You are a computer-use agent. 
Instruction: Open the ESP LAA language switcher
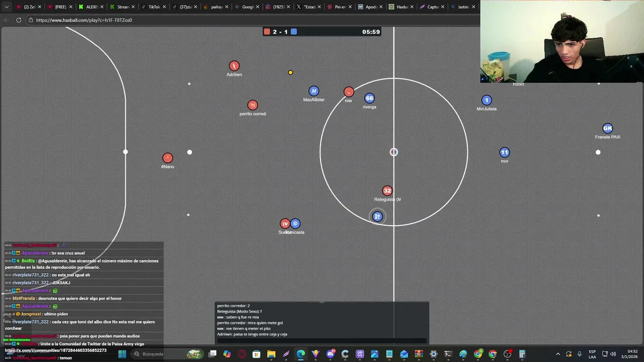point(593,354)
